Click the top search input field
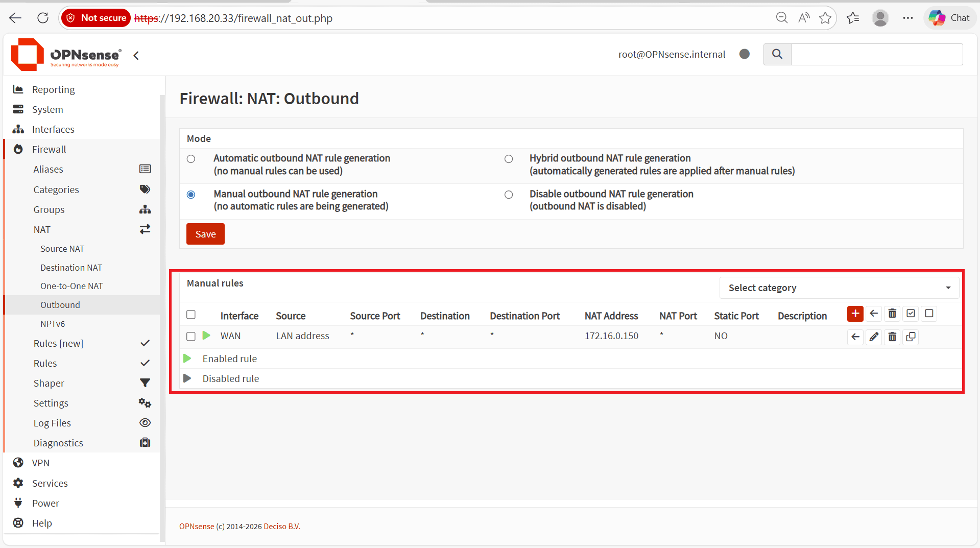Image resolution: width=980 pixels, height=548 pixels. 877,54
